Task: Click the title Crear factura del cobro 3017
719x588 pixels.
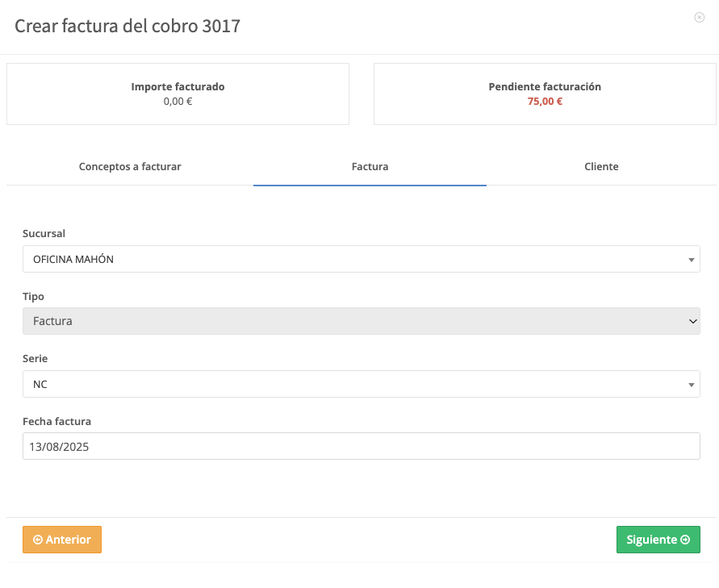Action: (x=127, y=26)
